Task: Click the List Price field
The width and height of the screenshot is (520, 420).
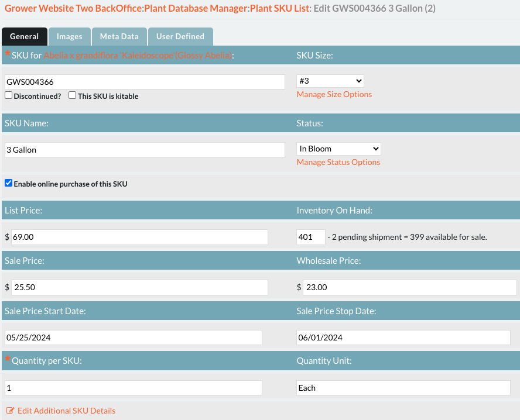Action: coord(139,237)
